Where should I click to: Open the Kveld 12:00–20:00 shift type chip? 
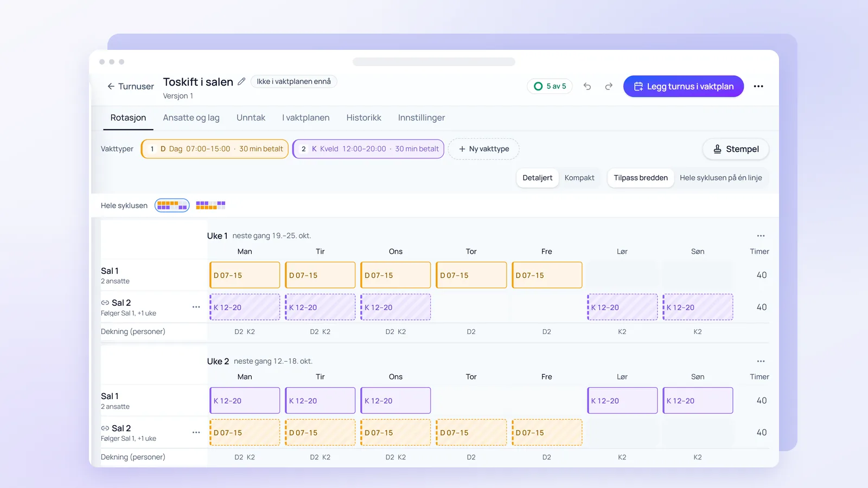click(368, 149)
